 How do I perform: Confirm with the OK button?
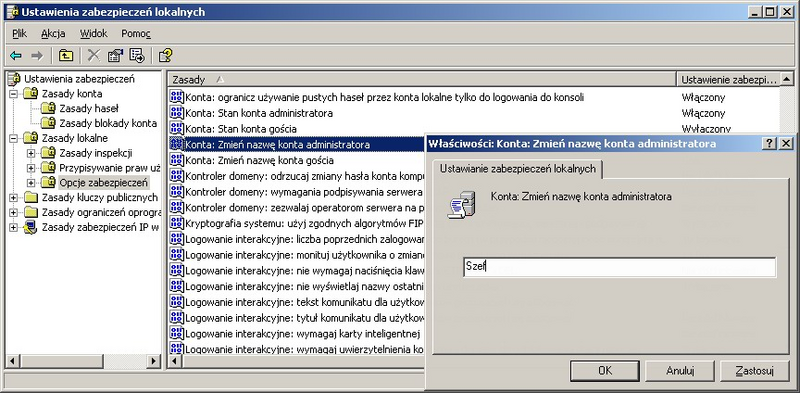605,371
